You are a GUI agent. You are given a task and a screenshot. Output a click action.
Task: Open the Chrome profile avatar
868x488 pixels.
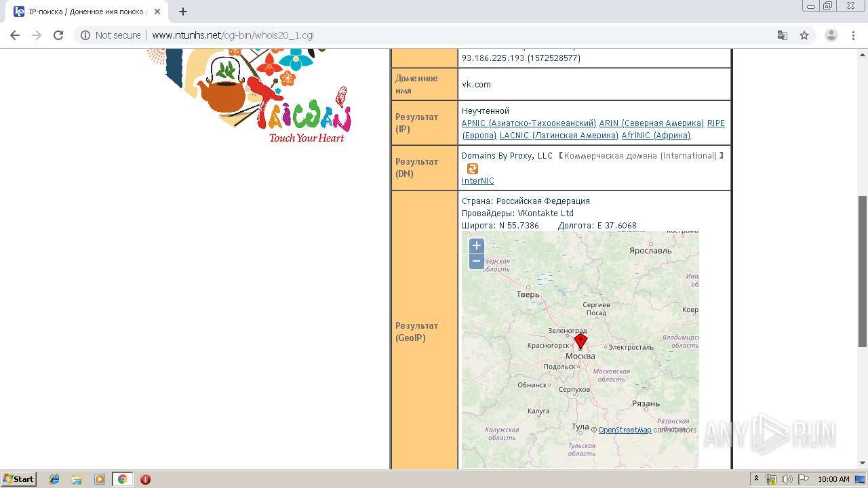click(831, 35)
